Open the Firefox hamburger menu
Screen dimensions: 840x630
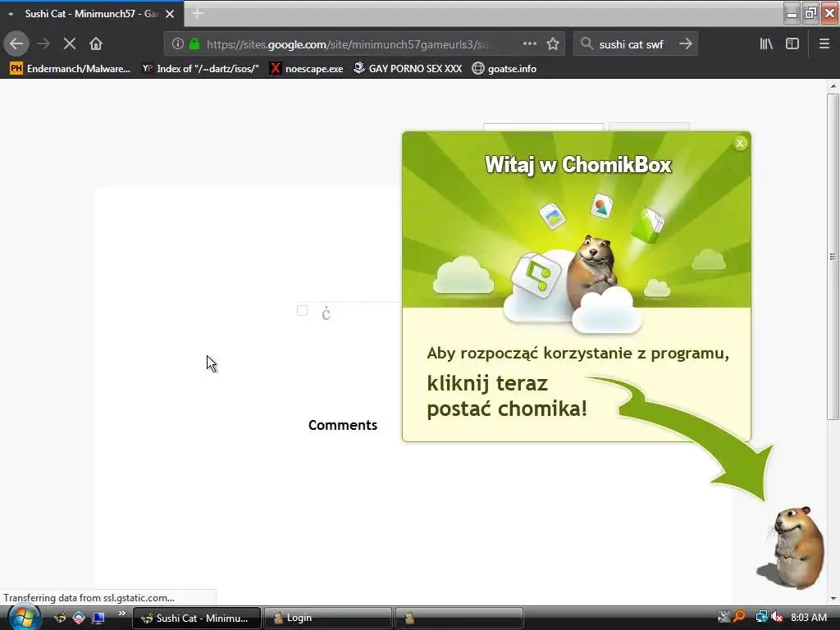point(824,44)
